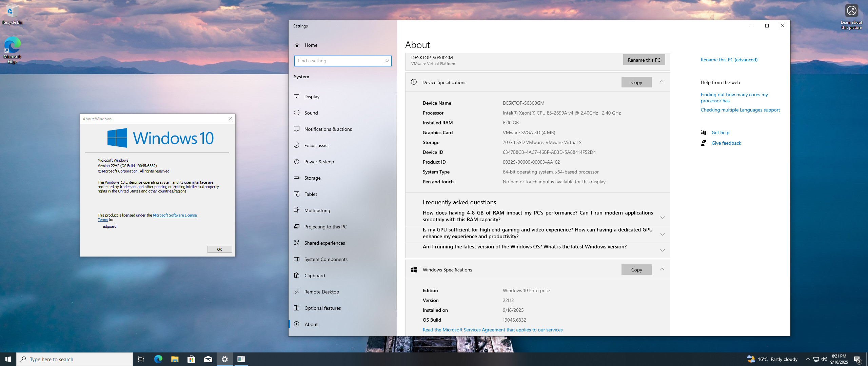Click the Device Specifications info icon

click(414, 82)
